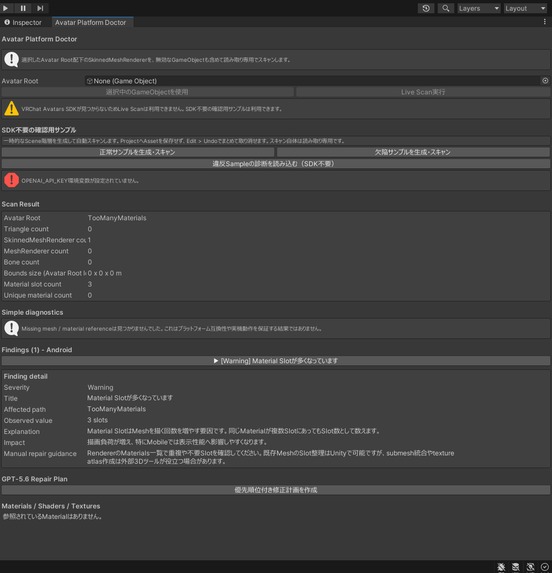Image resolution: width=552 pixels, height=573 pixels.
Task: Click the 欠陥サンプルを生成・スキャン button
Action: [x=413, y=152]
